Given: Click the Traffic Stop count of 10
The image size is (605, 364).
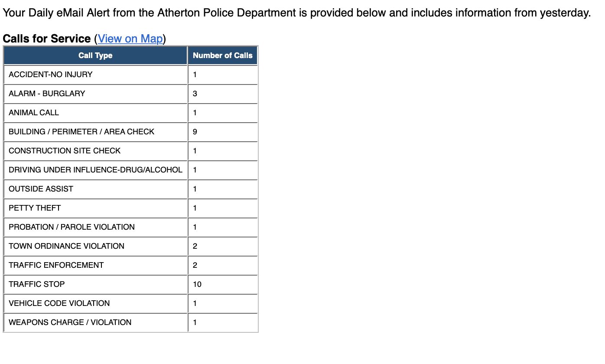Looking at the screenshot, I should 197,284.
